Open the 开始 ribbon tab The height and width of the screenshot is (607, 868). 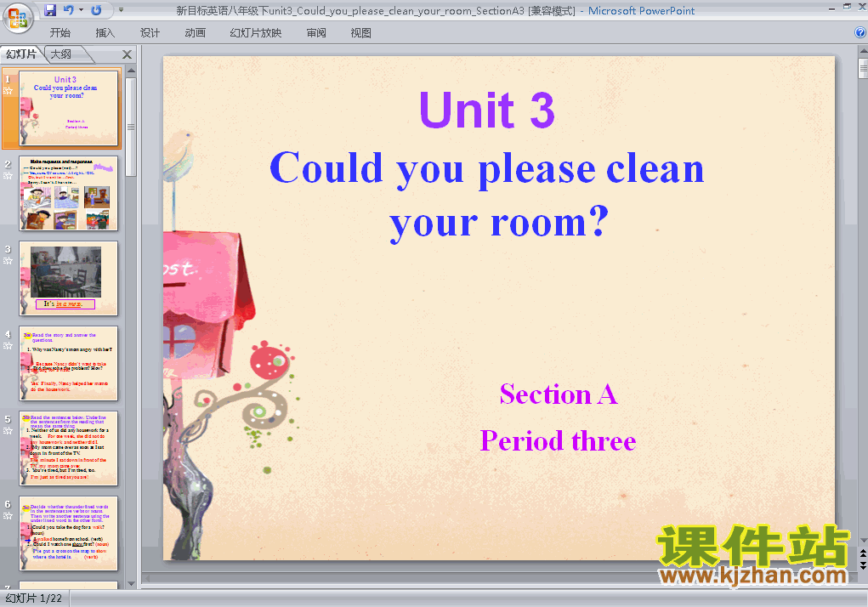(x=60, y=33)
